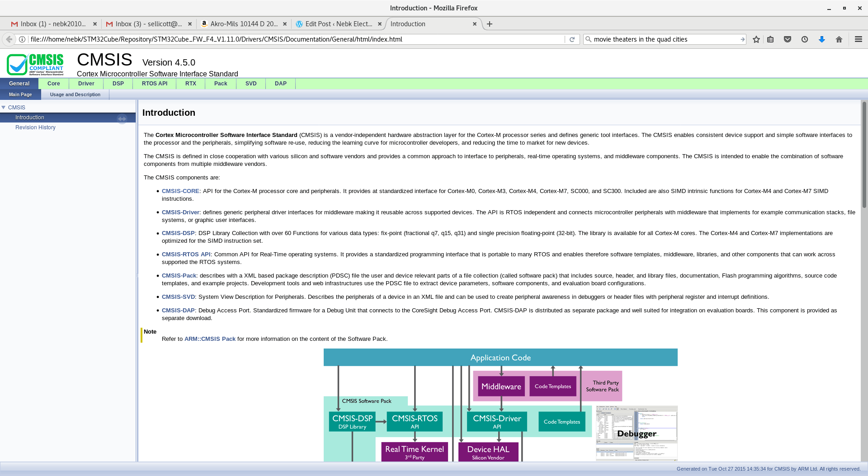Select the General documentation tab
This screenshot has width=868, height=476.
pyautogui.click(x=19, y=84)
